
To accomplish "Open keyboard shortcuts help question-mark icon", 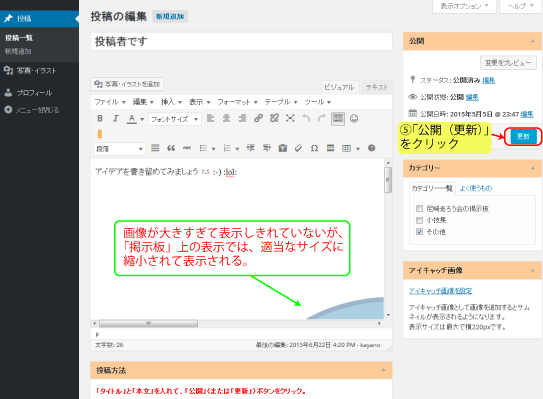I will click(x=371, y=148).
